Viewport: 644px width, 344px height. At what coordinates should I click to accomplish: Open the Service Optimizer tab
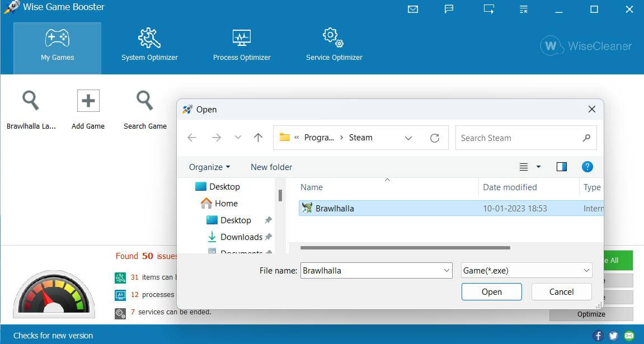click(335, 45)
